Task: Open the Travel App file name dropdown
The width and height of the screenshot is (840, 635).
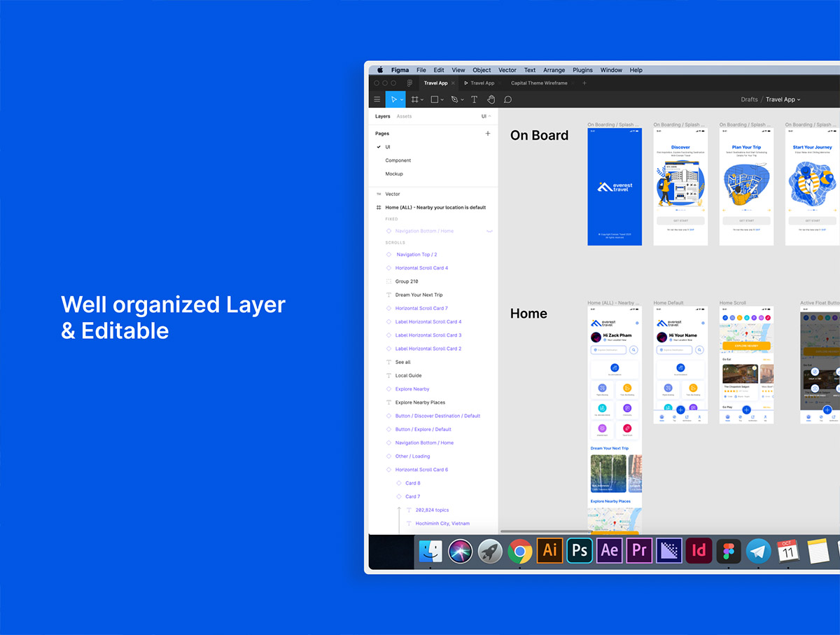Action: (x=783, y=99)
